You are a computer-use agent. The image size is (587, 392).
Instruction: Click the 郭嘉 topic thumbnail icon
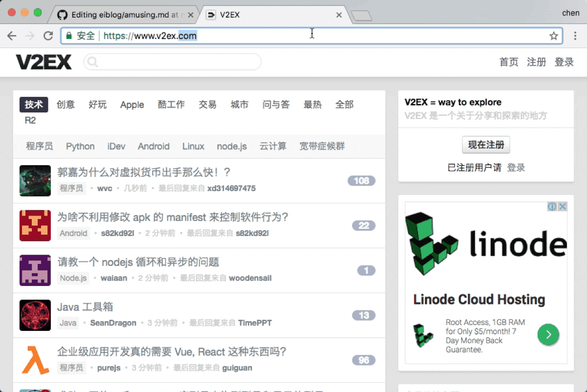(35, 180)
